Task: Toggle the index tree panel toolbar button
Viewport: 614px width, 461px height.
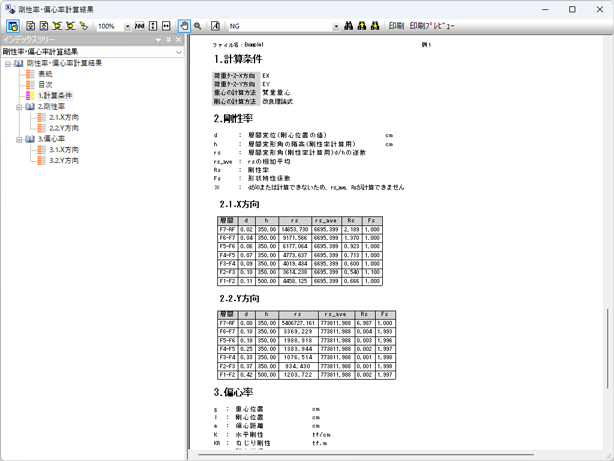Action: pos(13,26)
